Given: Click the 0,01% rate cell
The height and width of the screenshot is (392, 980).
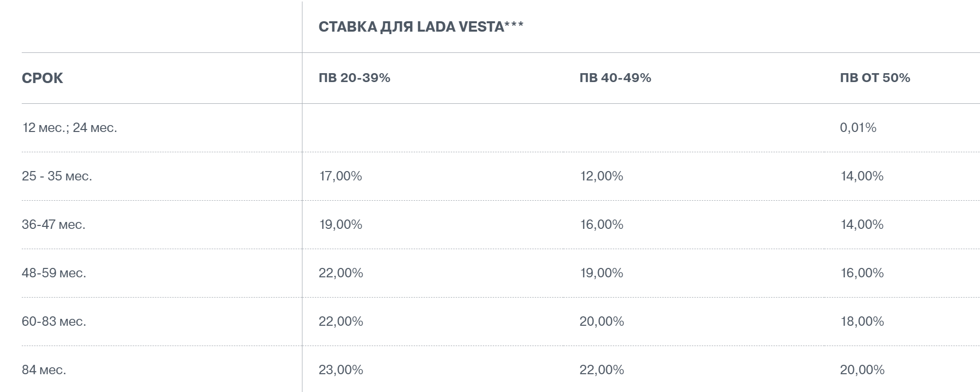Looking at the screenshot, I should (858, 128).
